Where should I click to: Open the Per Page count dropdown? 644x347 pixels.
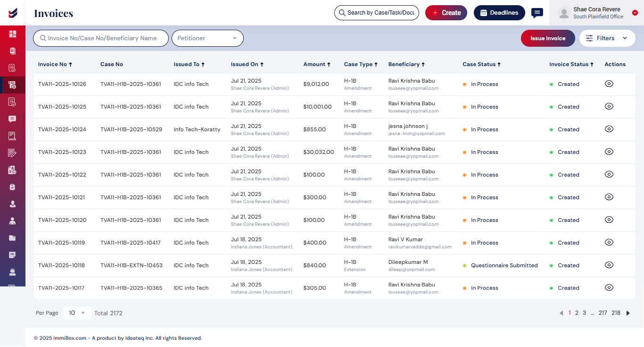pyautogui.click(x=77, y=313)
